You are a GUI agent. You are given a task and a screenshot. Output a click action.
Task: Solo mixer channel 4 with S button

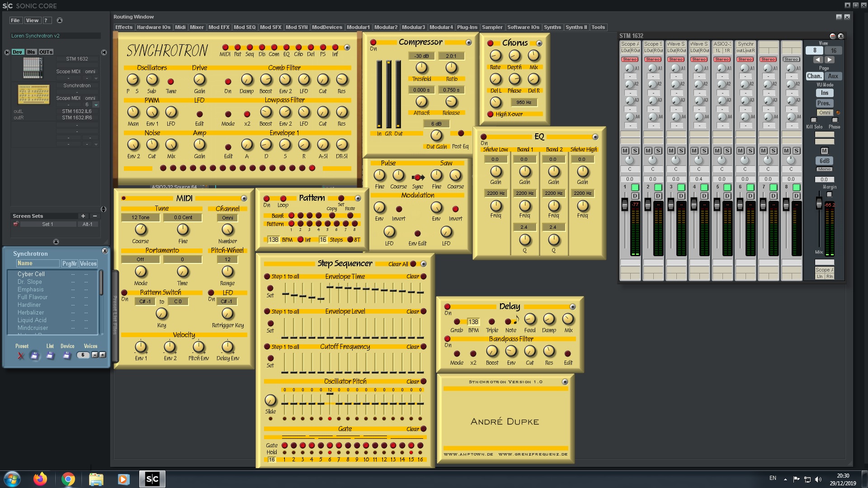tap(704, 151)
